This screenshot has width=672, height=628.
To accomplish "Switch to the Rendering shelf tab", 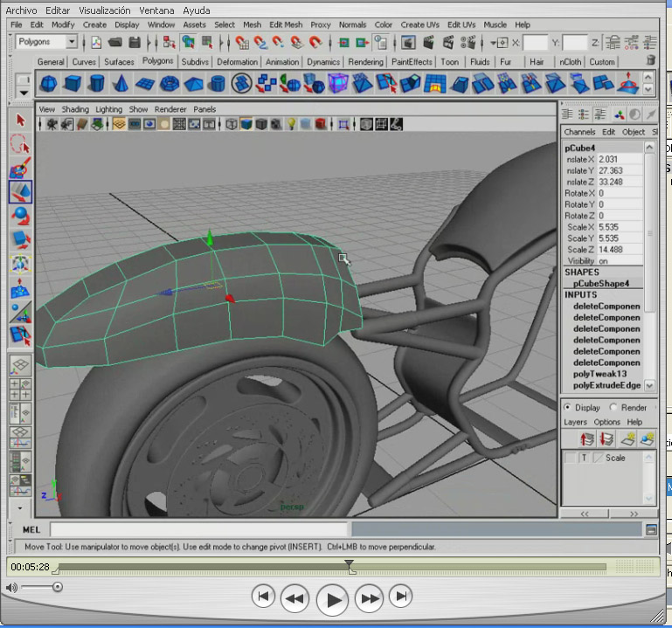I will point(365,62).
